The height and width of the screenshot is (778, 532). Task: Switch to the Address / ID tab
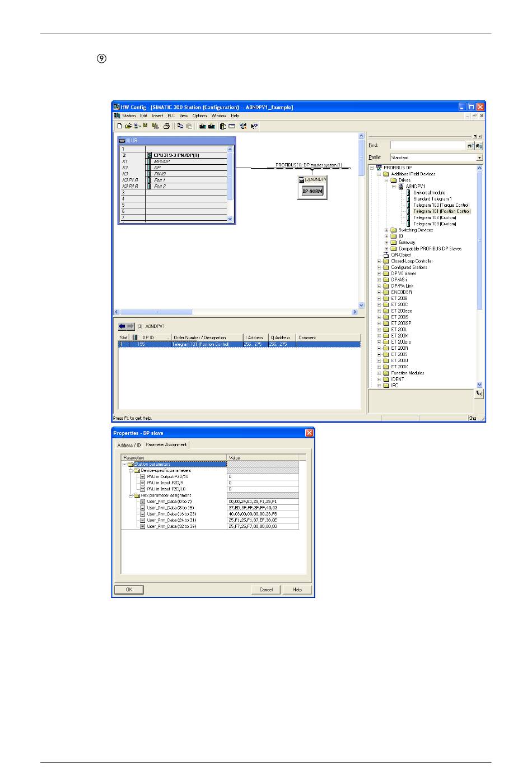(129, 445)
